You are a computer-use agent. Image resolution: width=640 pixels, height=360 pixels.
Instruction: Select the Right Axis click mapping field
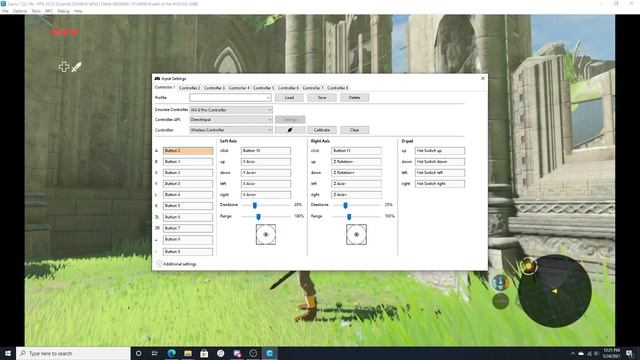click(356, 151)
